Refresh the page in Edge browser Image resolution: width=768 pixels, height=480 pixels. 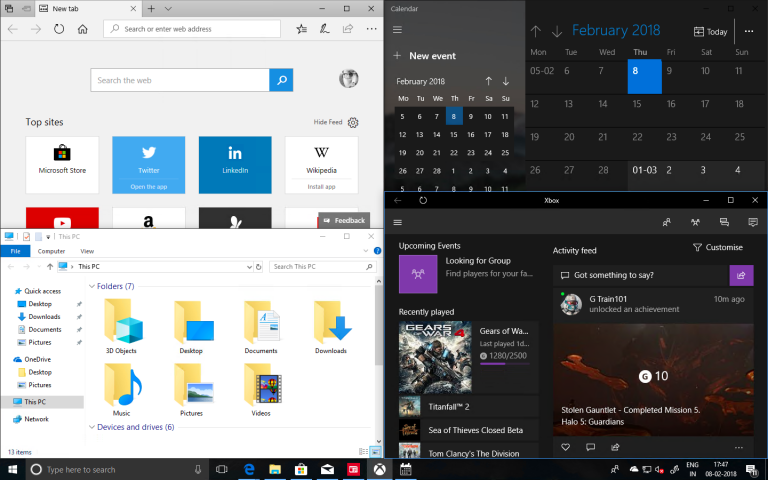pyautogui.click(x=59, y=29)
